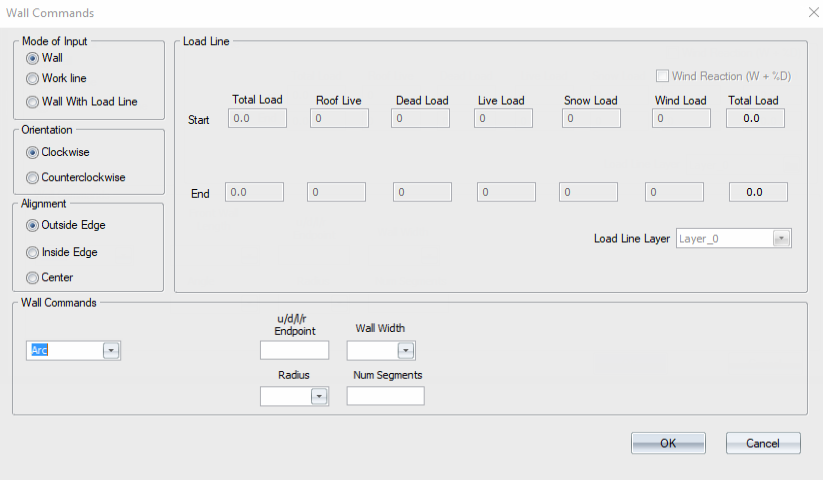This screenshot has height=480, width=823.
Task: Click the Start Wind Load field
Action: (681, 118)
